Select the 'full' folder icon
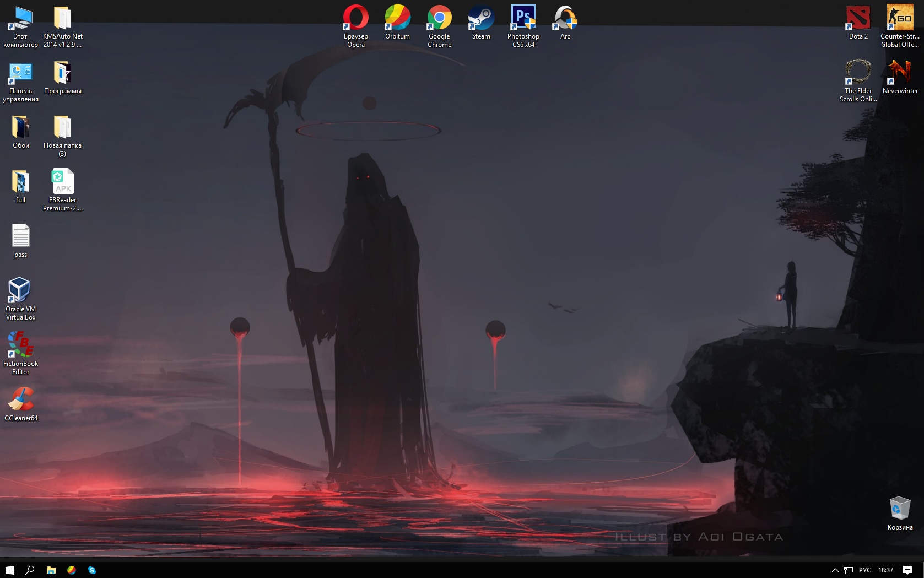Viewport: 924px width, 578px height. [x=20, y=187]
